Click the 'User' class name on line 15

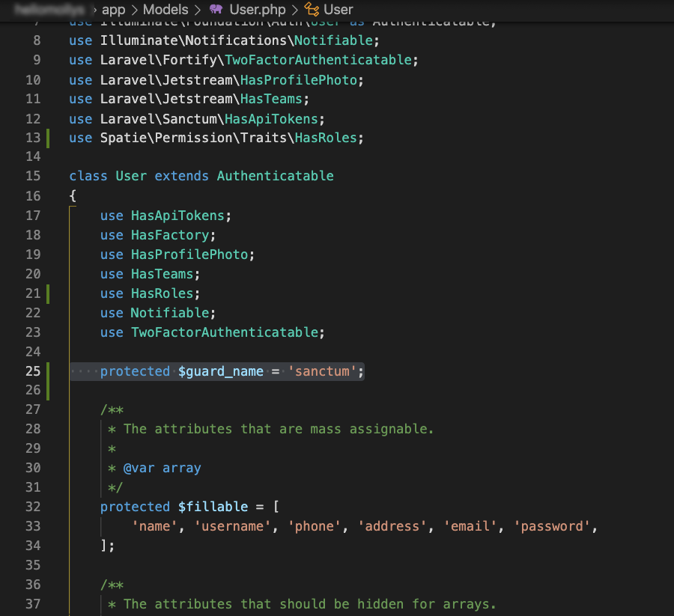pos(131,176)
